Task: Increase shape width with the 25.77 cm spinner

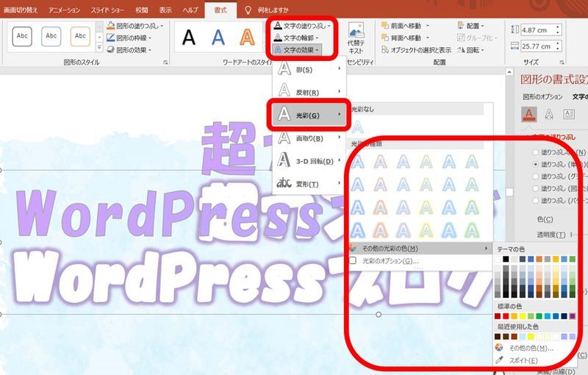Action: [559, 43]
